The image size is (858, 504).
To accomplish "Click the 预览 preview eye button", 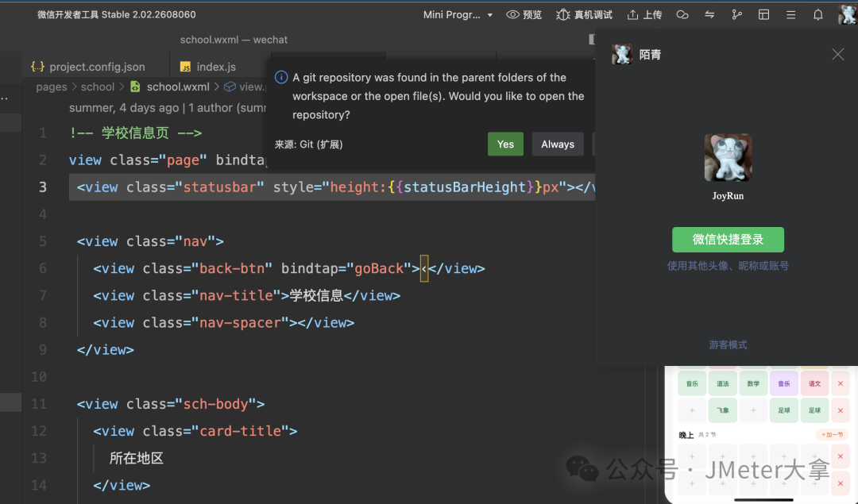I will 524,15.
